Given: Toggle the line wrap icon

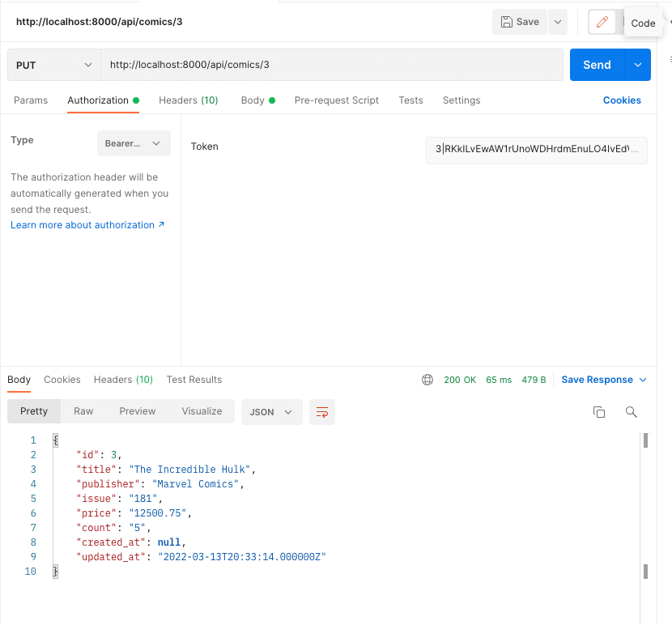Looking at the screenshot, I should pos(322,412).
